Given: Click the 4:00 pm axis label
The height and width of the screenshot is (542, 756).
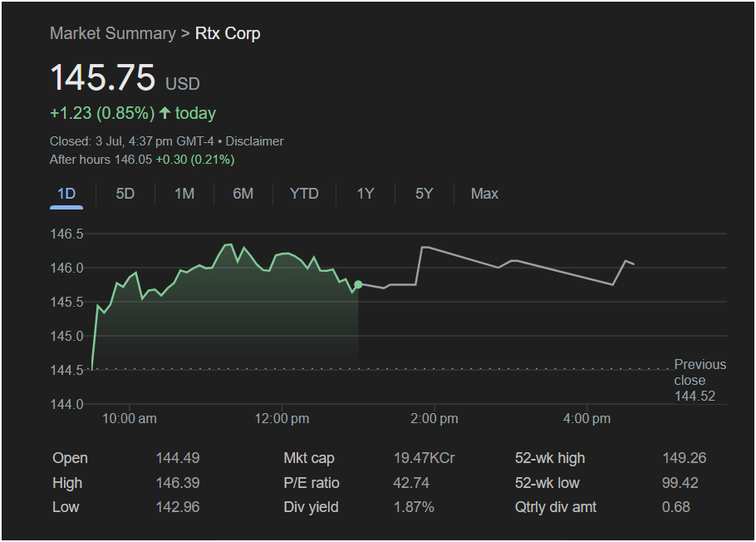Looking at the screenshot, I should 587,418.
